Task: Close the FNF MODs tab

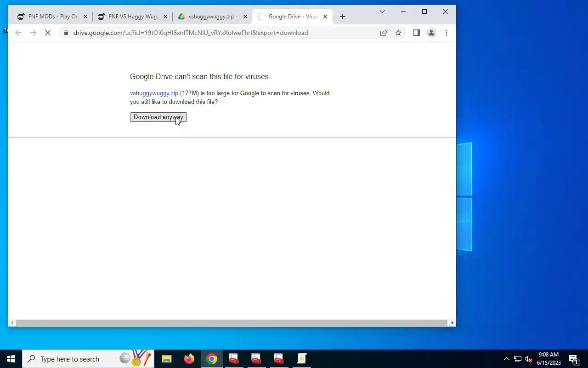Action: click(85, 17)
